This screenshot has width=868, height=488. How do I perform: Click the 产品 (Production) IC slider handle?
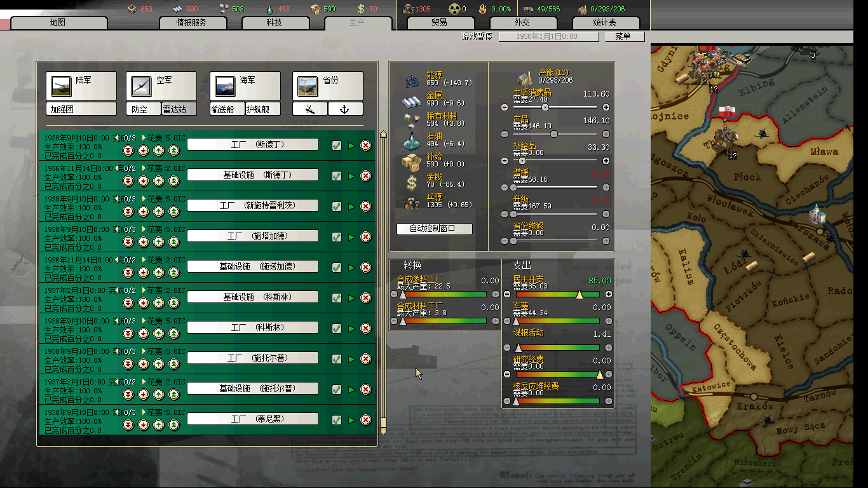(x=554, y=134)
